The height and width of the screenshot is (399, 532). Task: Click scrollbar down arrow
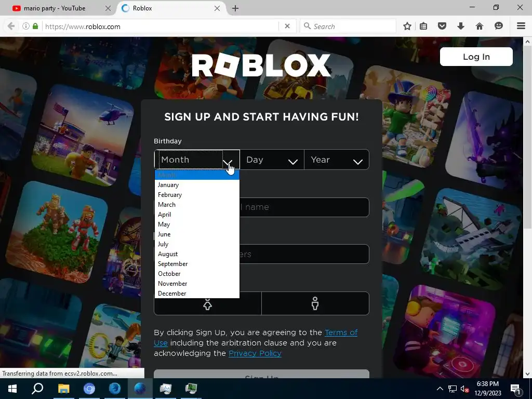(527, 374)
